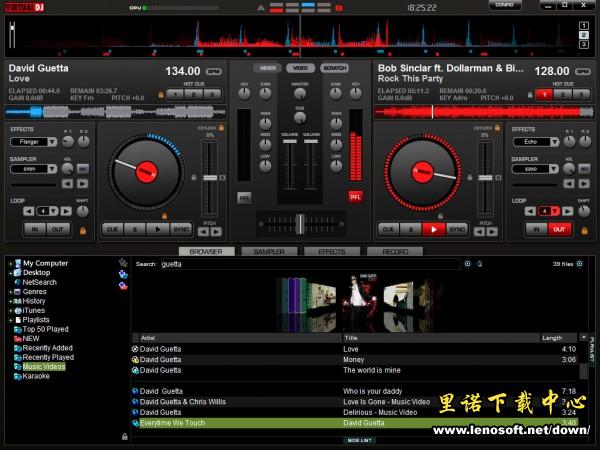This screenshot has height=450, width=600.
Task: Toggle red PFL for the right channel
Action: pyautogui.click(x=355, y=197)
